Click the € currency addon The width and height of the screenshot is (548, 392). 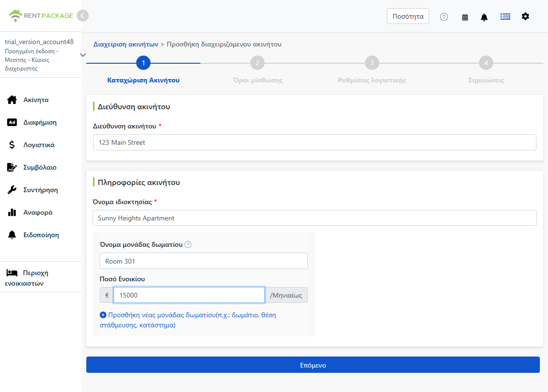[107, 295]
